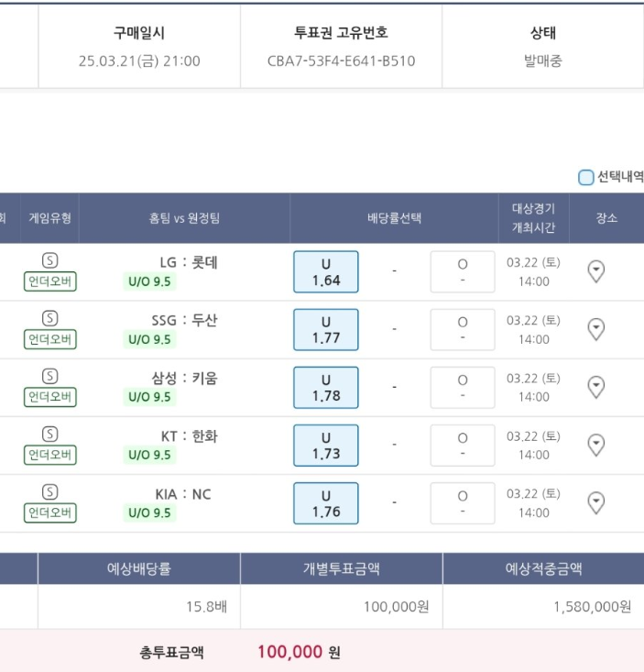Open venue location pin for KT vs 한화
The height and width of the screenshot is (672, 644).
click(x=596, y=446)
